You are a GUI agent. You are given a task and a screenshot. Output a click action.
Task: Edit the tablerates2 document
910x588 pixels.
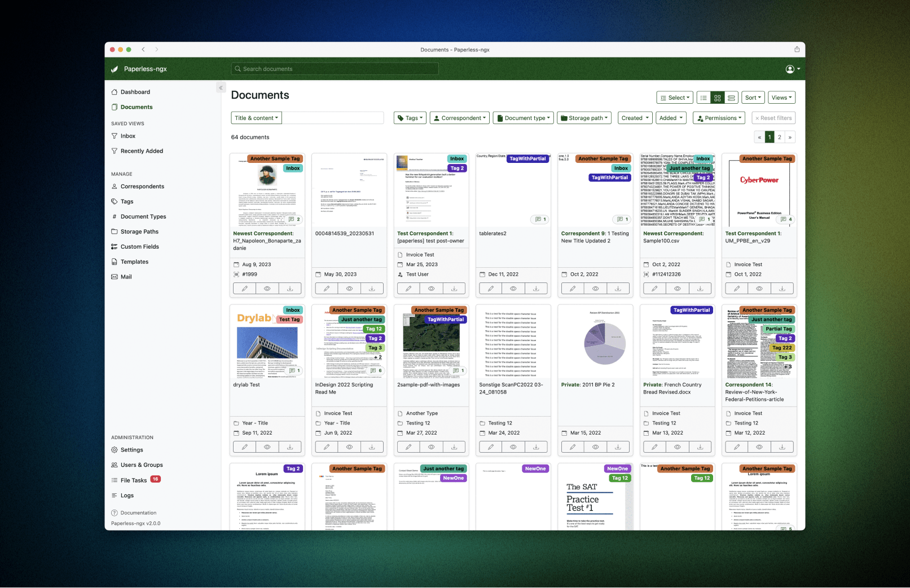click(490, 289)
